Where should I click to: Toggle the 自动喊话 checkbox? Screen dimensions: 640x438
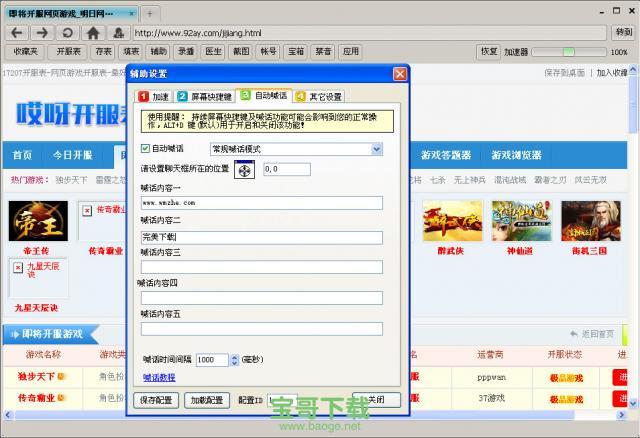[x=145, y=149]
